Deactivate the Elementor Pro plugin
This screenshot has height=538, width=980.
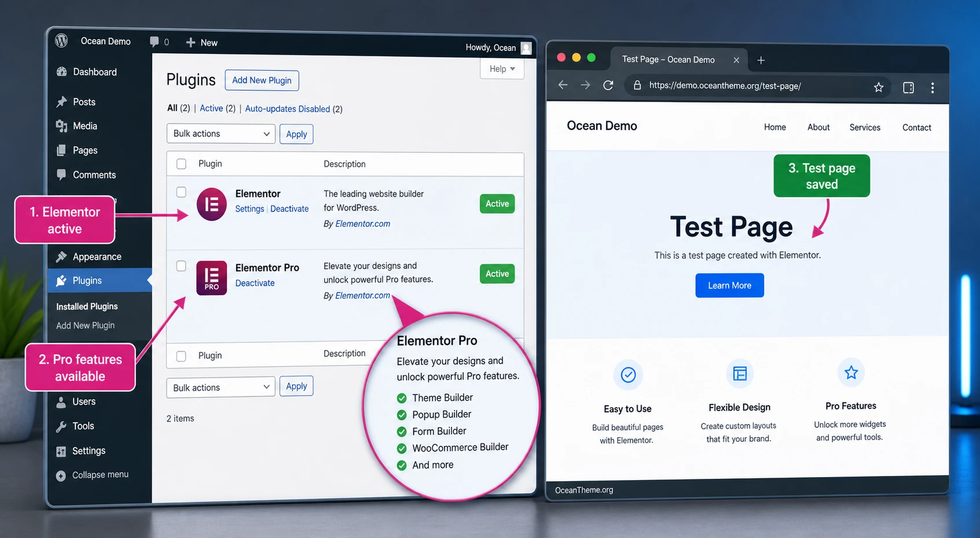pyautogui.click(x=255, y=283)
